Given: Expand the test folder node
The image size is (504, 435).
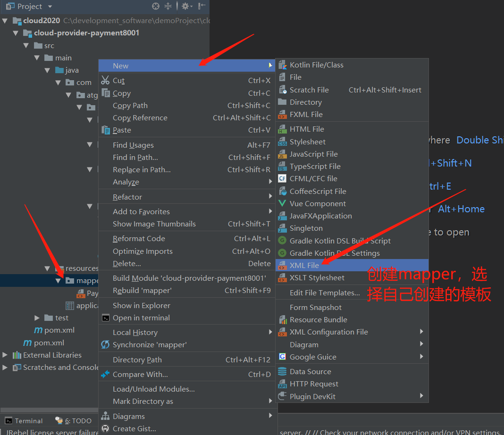Looking at the screenshot, I should point(37,318).
